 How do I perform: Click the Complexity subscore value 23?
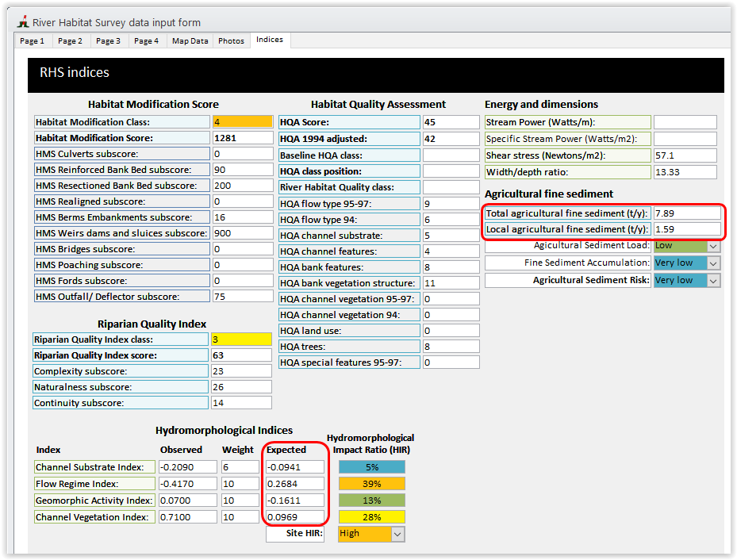coord(242,371)
